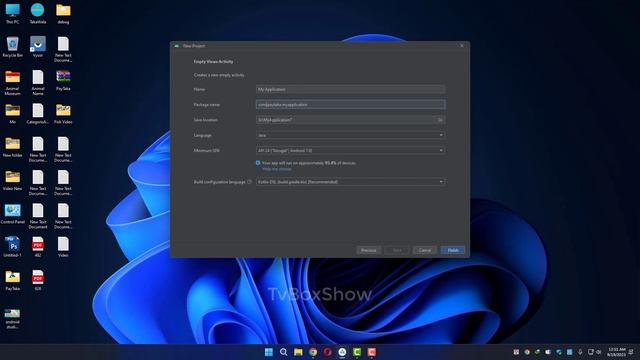Open the Minimum SDK dropdown

pyautogui.click(x=350, y=151)
